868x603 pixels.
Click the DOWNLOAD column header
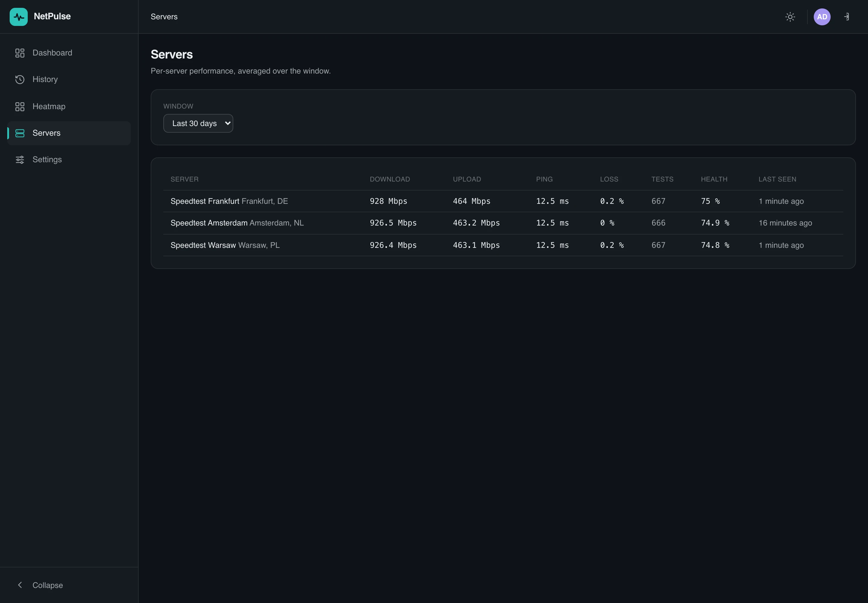click(x=389, y=179)
